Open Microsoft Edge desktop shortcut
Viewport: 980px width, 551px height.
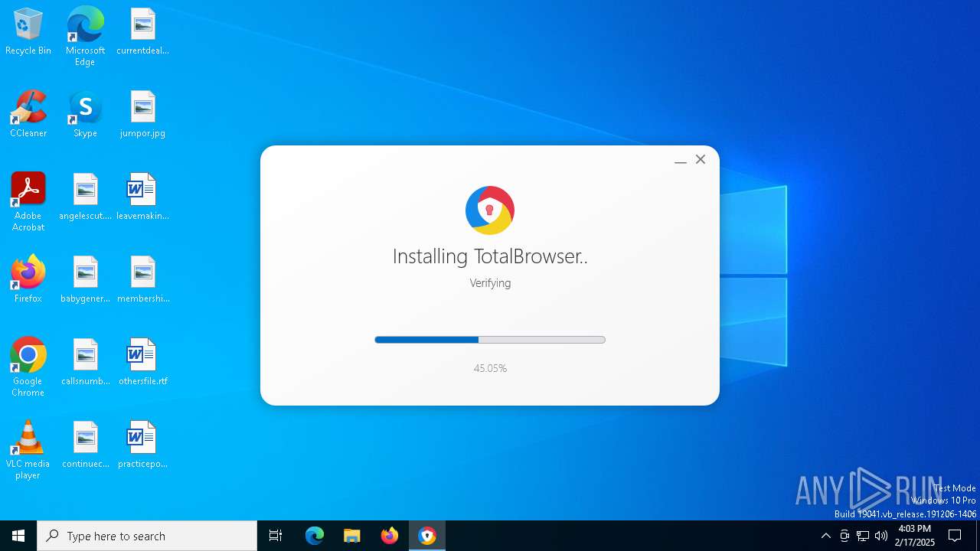(x=85, y=37)
